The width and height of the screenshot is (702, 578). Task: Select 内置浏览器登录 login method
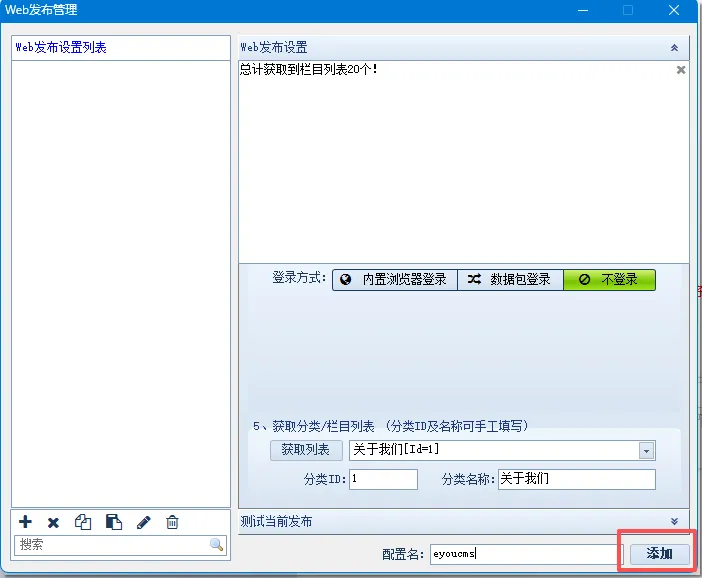394,280
